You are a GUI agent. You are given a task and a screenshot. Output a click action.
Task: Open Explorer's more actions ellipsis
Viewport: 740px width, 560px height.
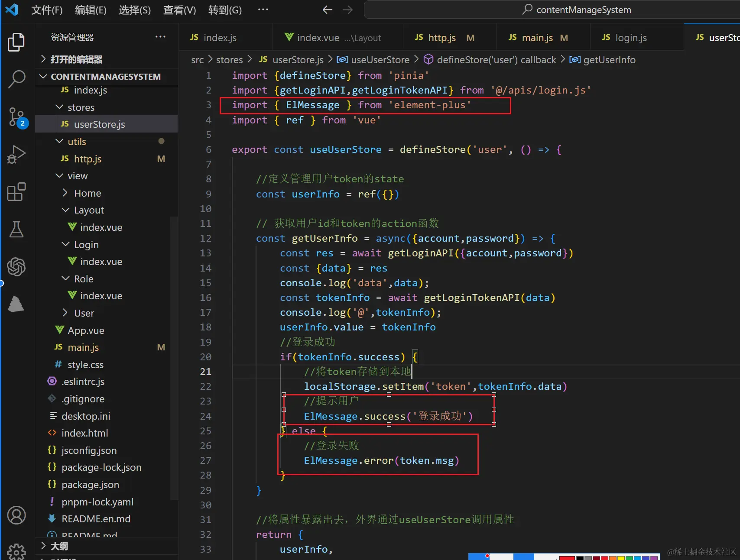tap(160, 37)
